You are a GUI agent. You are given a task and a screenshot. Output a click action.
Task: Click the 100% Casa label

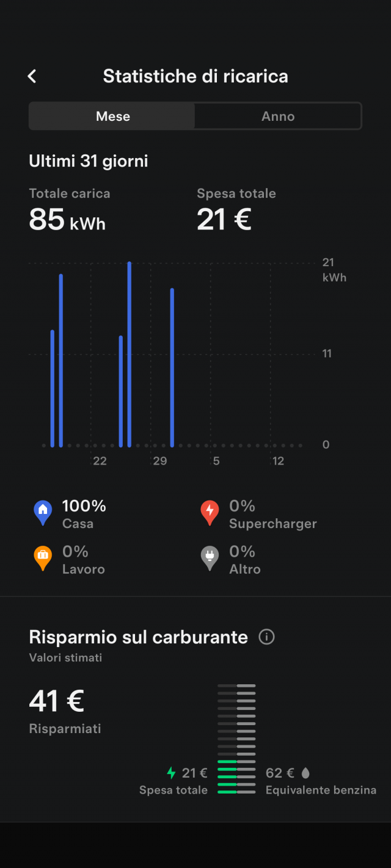click(84, 513)
